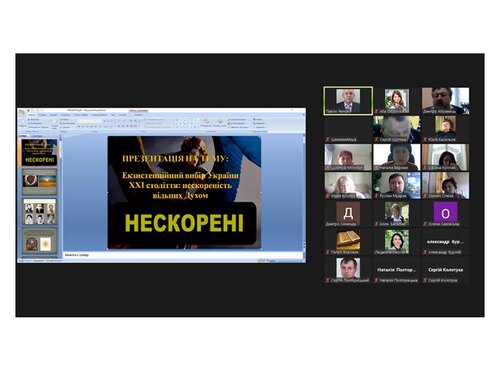Switch thumbnail pane to the Outline tab
Screen dimensions: 500x370
point(37,136)
